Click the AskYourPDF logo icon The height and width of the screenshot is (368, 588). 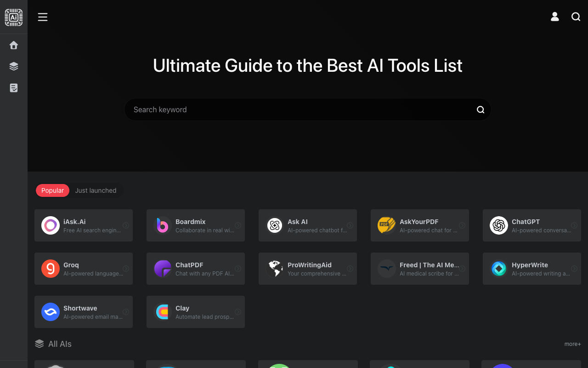387,225
